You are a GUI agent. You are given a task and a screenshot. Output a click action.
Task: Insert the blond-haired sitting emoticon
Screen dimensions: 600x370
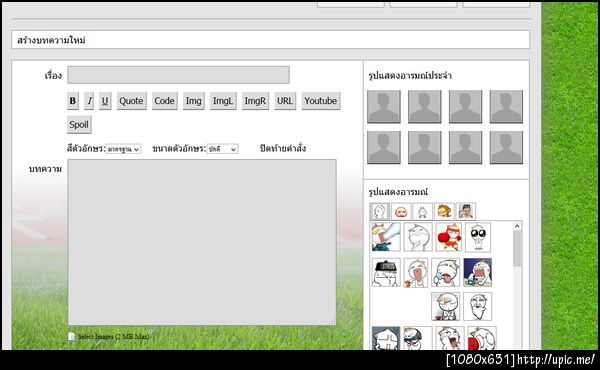point(445,306)
